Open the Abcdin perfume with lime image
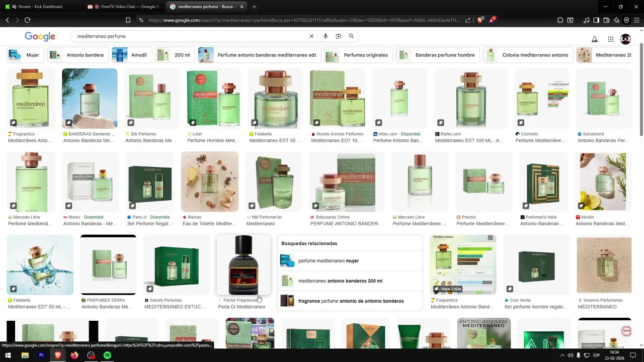Image resolution: width=644 pixels, height=362 pixels. [x=603, y=182]
